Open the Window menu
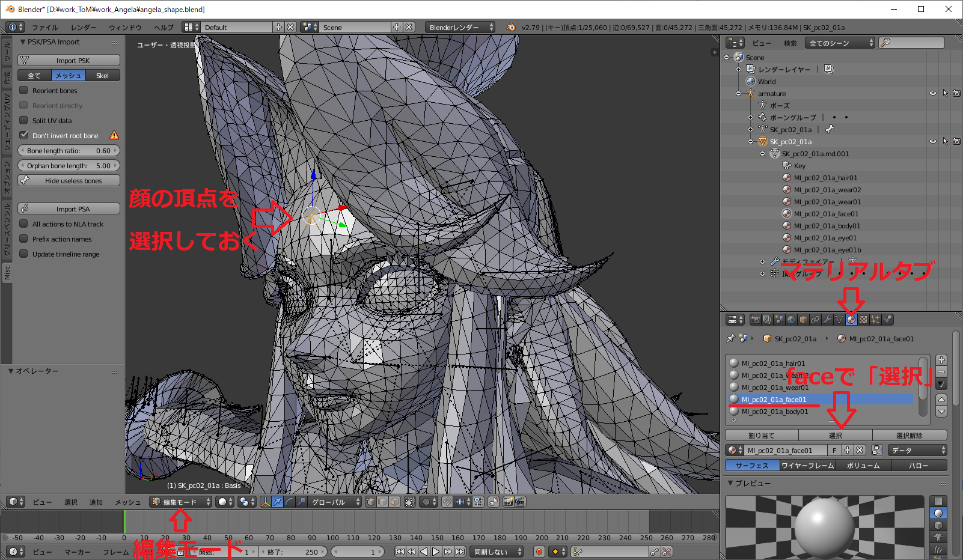Screen dimensions: 963x560 (x=125, y=28)
